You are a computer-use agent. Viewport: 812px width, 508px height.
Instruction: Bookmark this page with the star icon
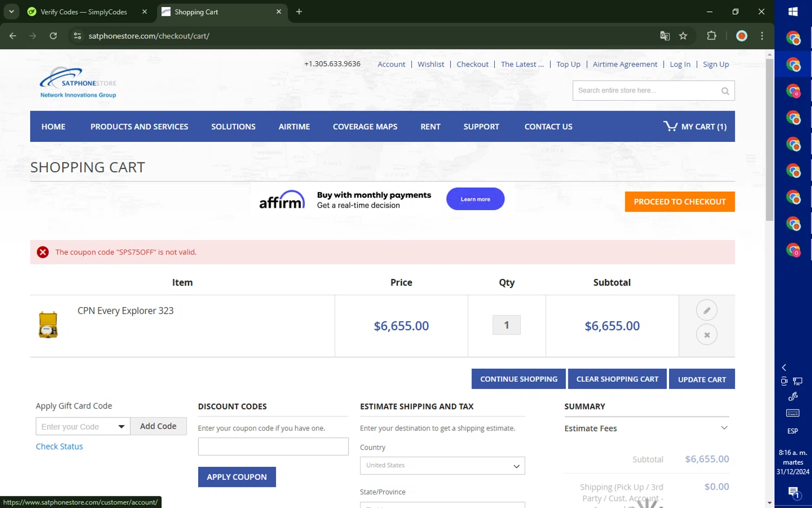pyautogui.click(x=683, y=36)
